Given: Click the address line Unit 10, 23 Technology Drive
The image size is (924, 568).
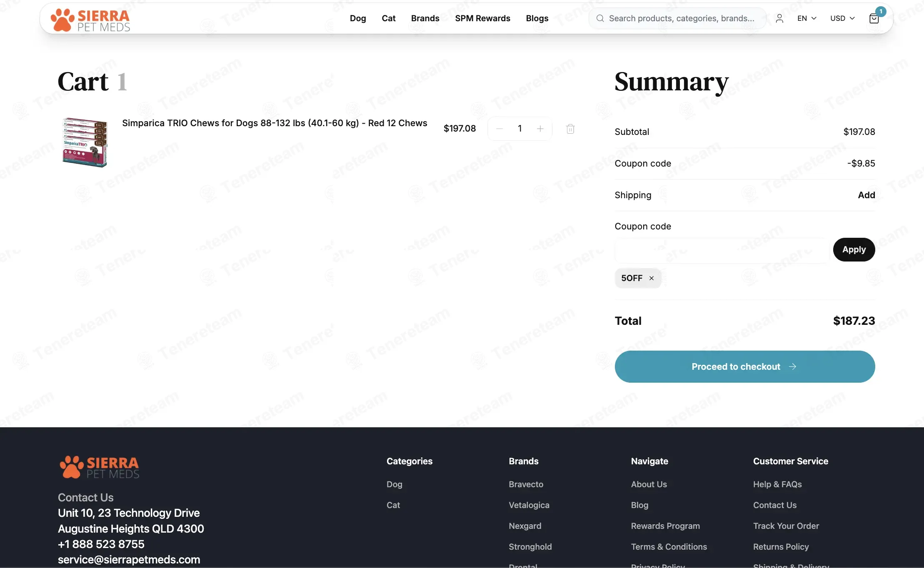Looking at the screenshot, I should [129, 513].
